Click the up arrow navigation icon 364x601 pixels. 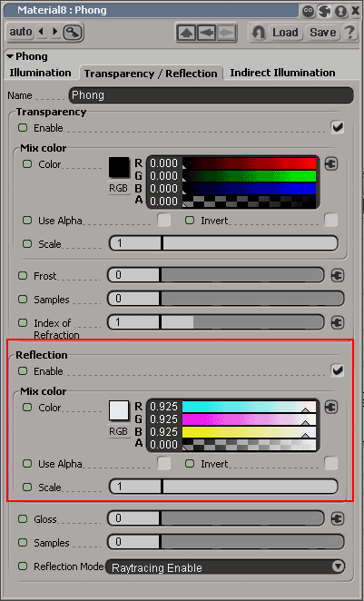[187, 33]
